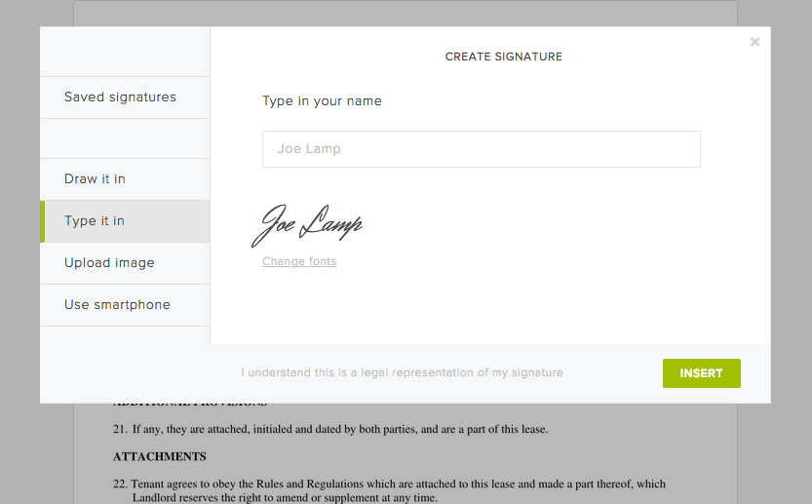Insert the signature with the INSERT button
812x504 pixels.
coord(701,373)
